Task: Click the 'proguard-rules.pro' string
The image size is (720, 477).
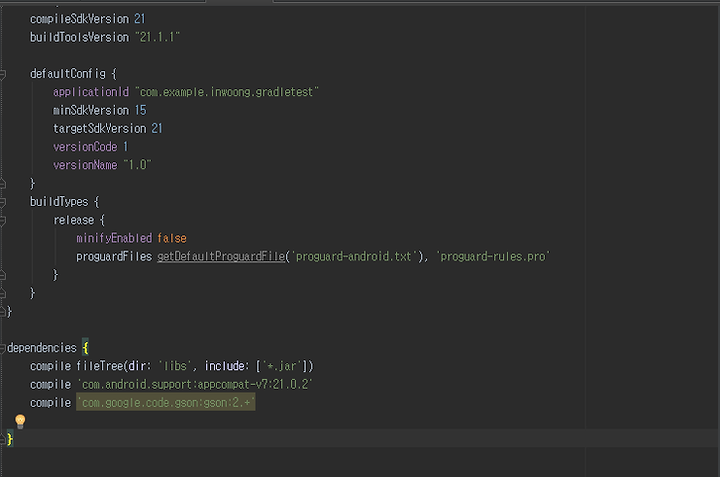Action: click(493, 256)
